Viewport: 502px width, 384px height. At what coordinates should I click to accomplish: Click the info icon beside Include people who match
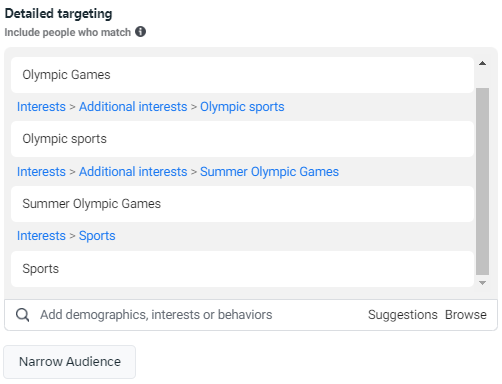coord(140,32)
